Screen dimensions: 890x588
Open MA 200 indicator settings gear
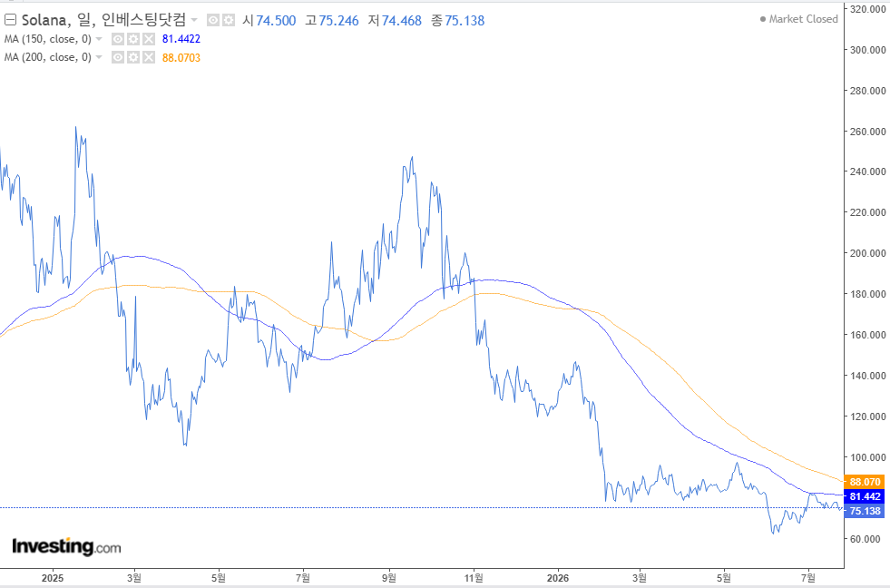132,57
